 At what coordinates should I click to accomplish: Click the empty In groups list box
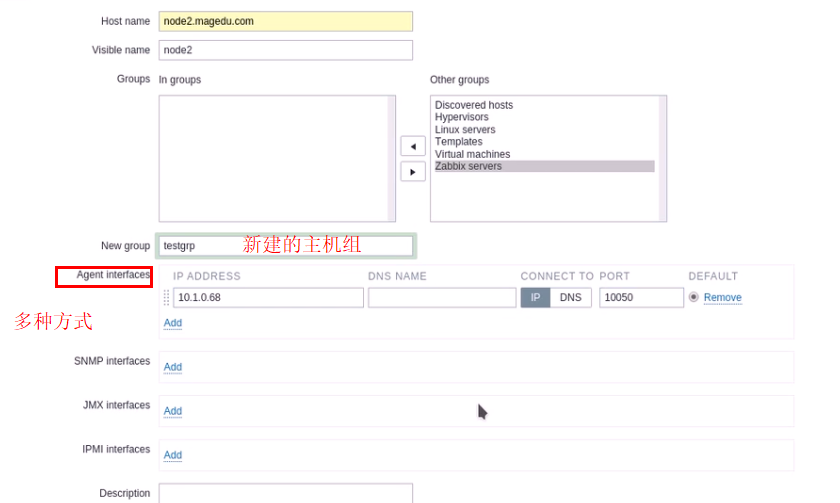(277, 159)
